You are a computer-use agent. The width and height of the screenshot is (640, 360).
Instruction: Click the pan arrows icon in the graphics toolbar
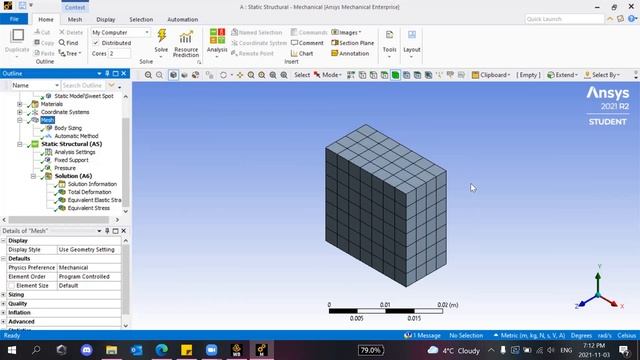click(240, 75)
